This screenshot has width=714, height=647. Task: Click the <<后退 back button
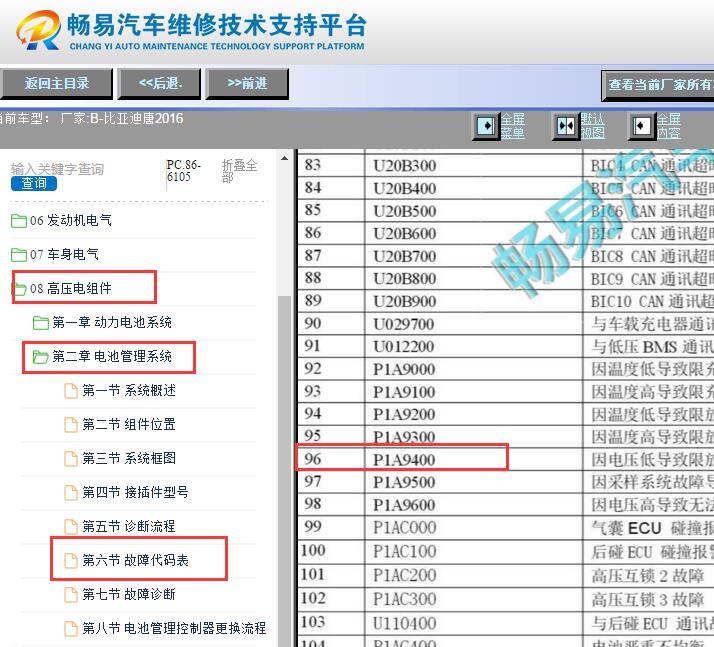tap(159, 84)
